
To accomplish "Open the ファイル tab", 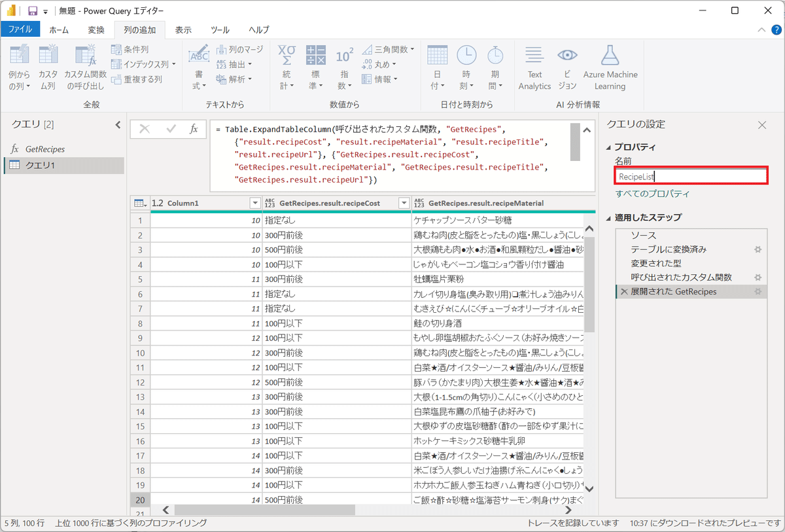I will pyautogui.click(x=20, y=29).
